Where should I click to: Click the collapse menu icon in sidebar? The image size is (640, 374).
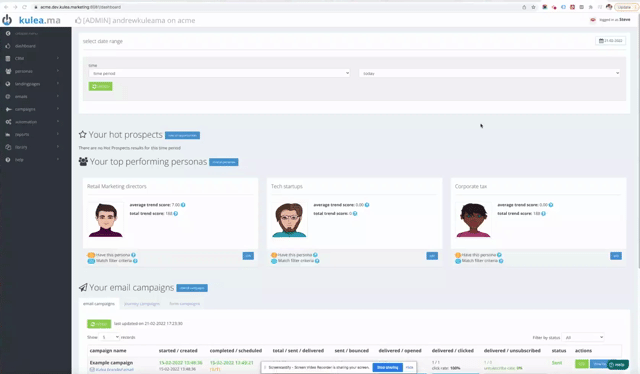8,33
